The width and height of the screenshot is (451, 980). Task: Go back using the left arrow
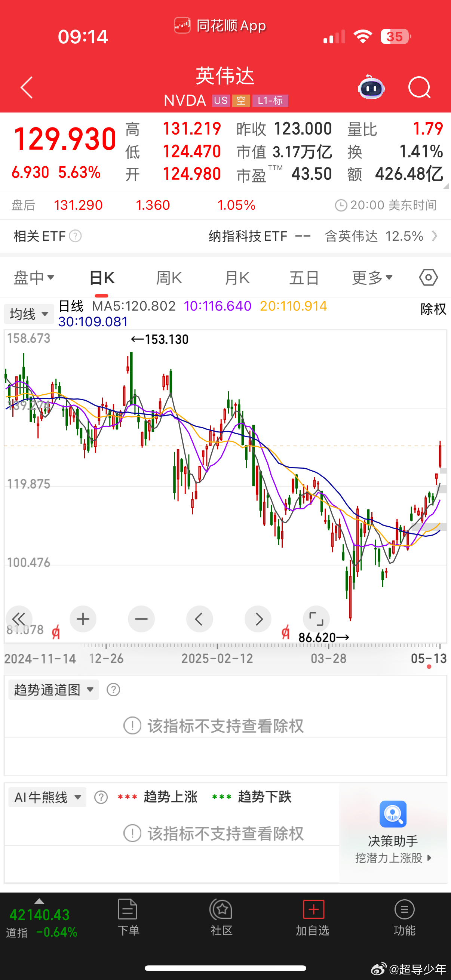click(27, 87)
